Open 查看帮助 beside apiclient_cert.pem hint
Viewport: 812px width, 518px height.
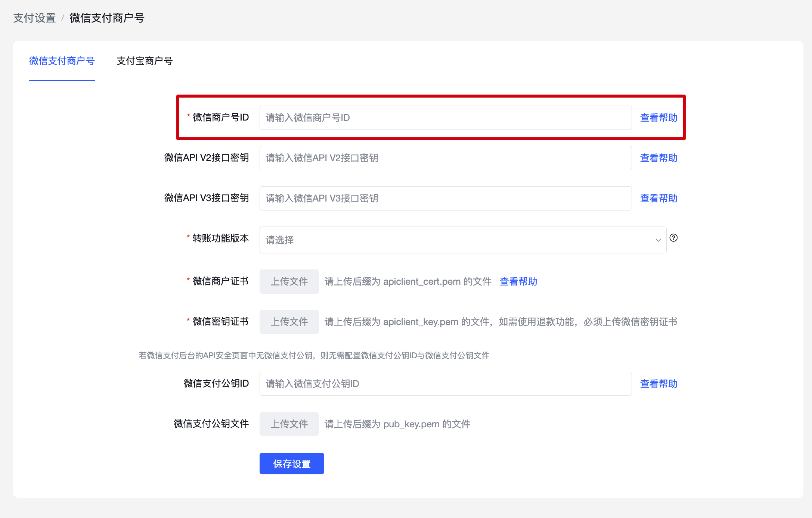coord(518,281)
